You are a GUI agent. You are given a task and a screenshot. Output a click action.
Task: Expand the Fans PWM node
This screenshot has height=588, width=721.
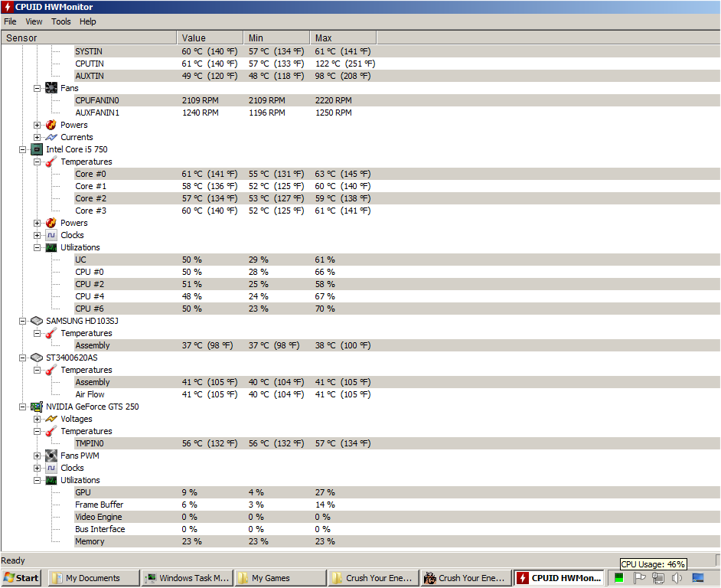pos(37,456)
